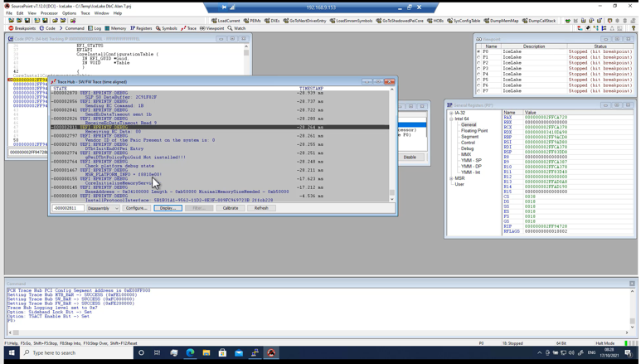641x364 pixels.
Task: Open the Watch toolbar button
Action: tap(236, 28)
